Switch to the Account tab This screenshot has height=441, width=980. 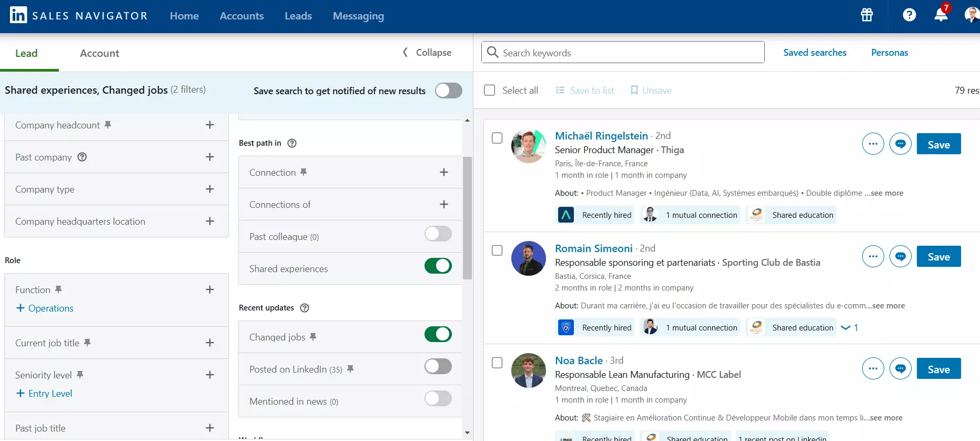click(99, 53)
